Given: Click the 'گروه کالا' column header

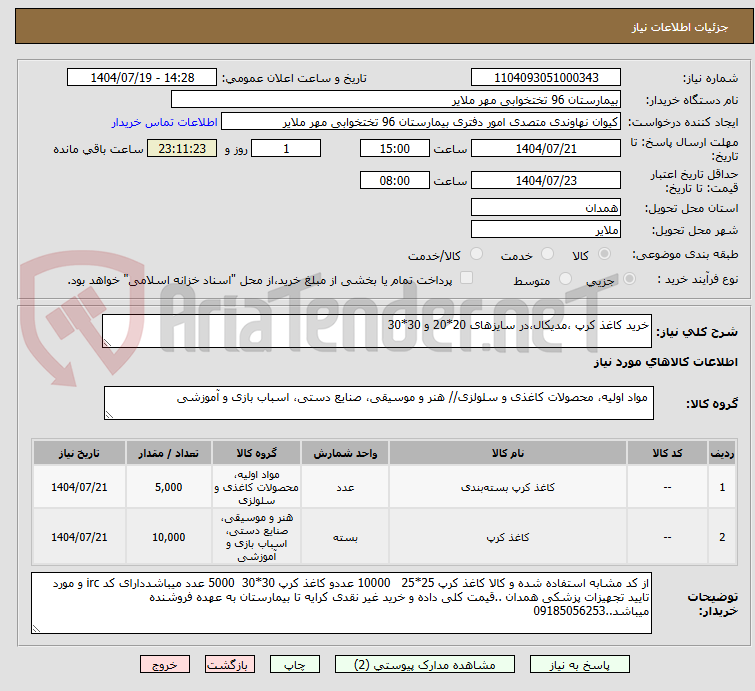Looking at the screenshot, I should tap(256, 453).
